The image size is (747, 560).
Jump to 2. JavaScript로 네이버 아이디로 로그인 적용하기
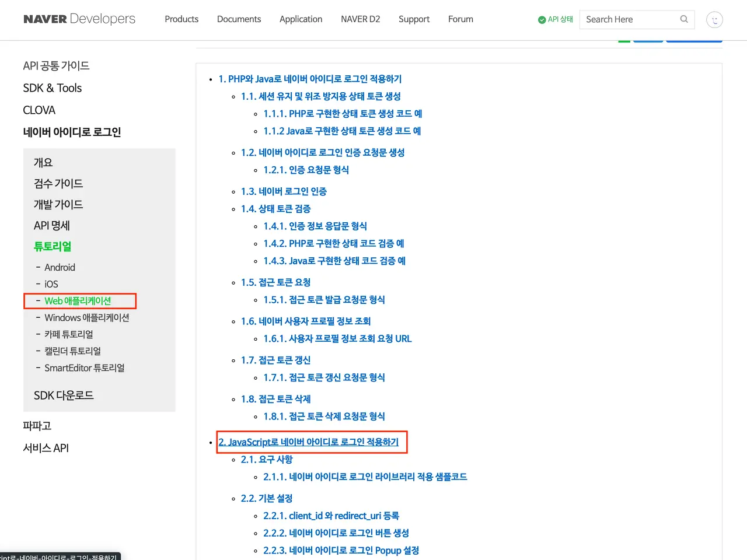tap(309, 442)
